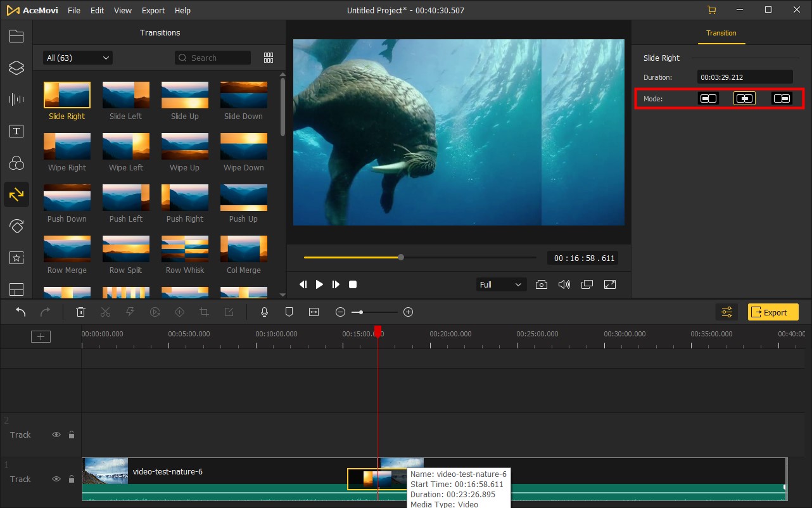Lock Track 2 with padlock icon
The height and width of the screenshot is (508, 812).
(x=72, y=435)
